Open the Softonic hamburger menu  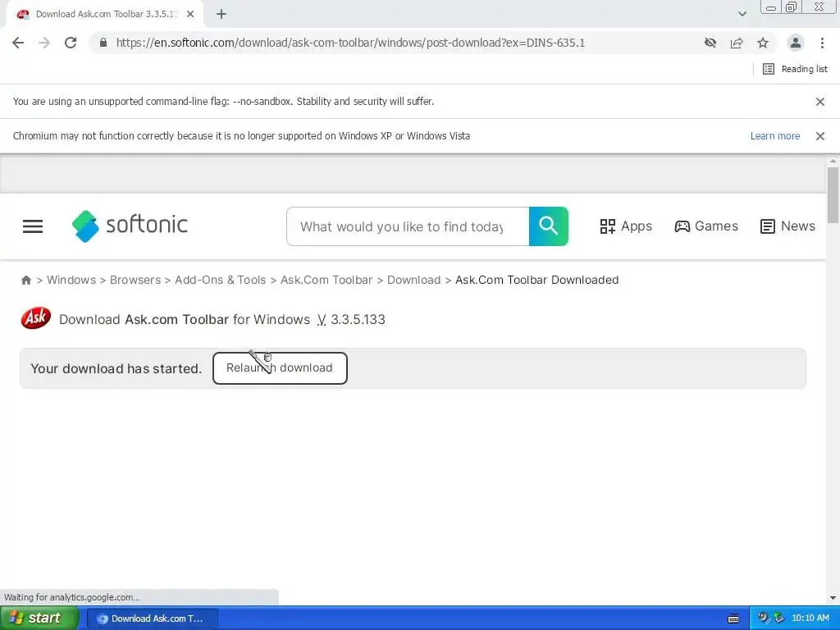33,226
